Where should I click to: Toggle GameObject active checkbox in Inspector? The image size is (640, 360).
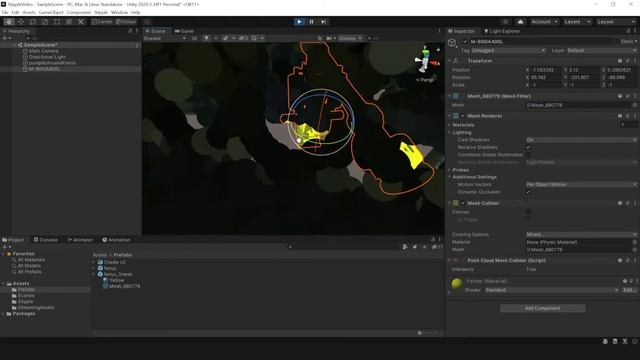(x=465, y=42)
